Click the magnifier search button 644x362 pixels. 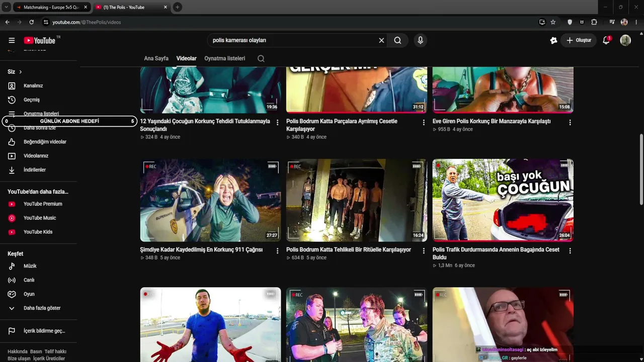(397, 40)
